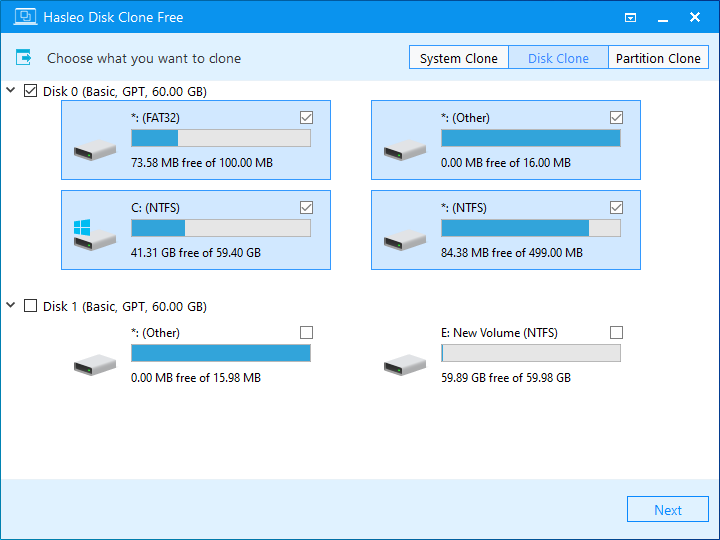Click the 'C: (NTFS)' partition label
The width and height of the screenshot is (720, 540).
[x=155, y=208]
